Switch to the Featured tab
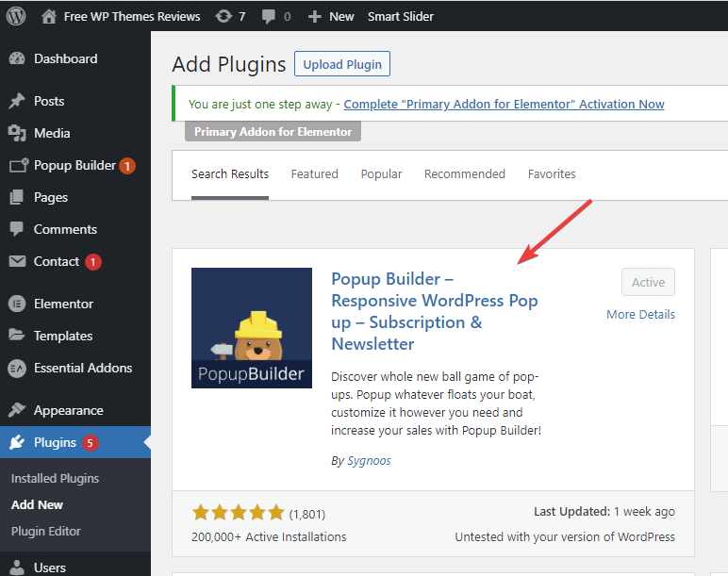The width and height of the screenshot is (728, 576). coord(314,174)
